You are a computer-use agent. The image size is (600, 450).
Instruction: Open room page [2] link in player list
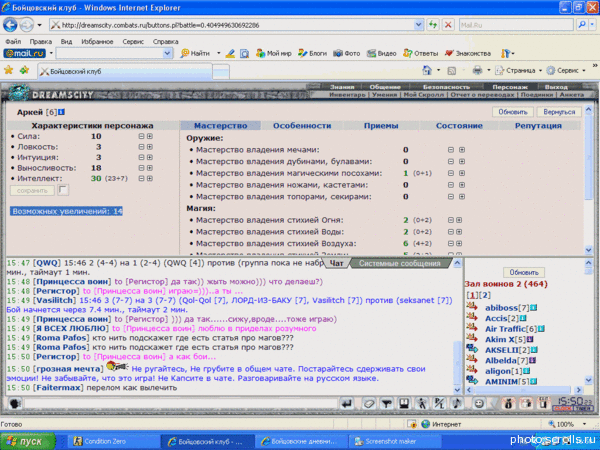click(485, 295)
